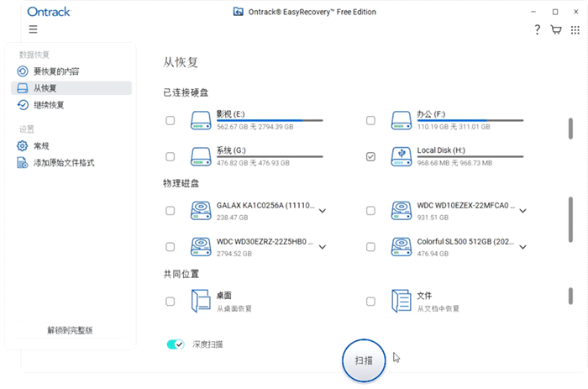This screenshot has height=389, width=588.
Task: Click the 办公 (F:) drive icon
Action: coord(402,120)
